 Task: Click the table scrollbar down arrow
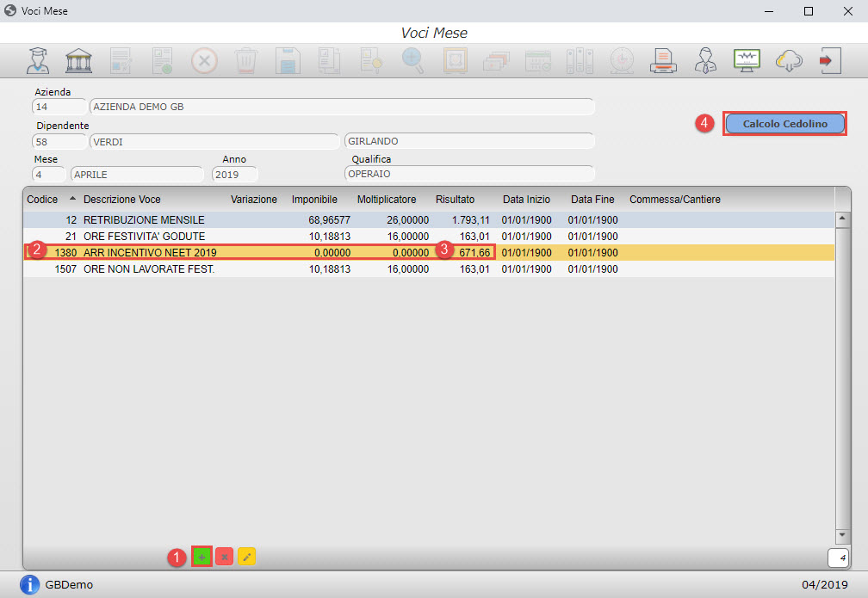(x=842, y=535)
